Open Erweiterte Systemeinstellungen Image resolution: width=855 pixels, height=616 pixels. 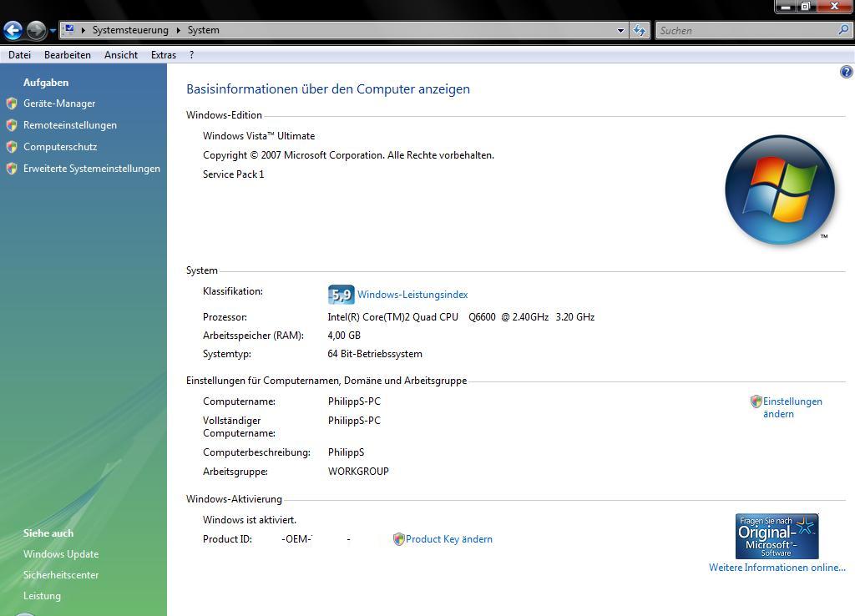tap(92, 169)
